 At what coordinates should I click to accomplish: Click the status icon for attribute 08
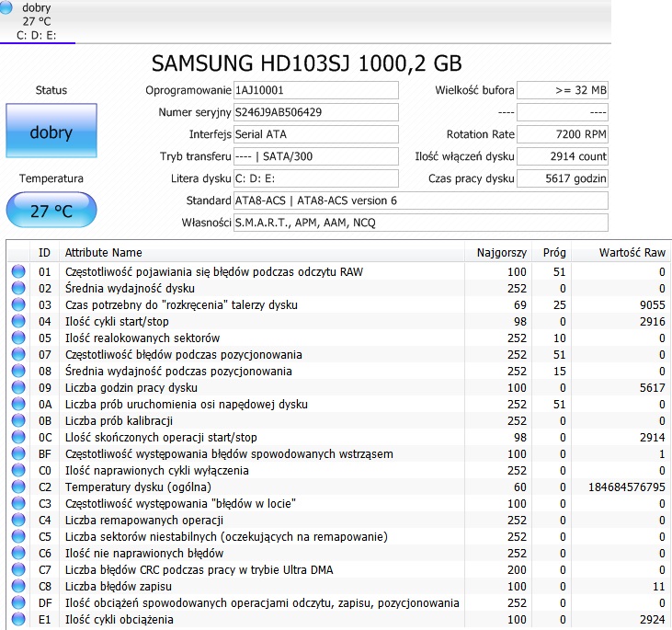point(18,372)
